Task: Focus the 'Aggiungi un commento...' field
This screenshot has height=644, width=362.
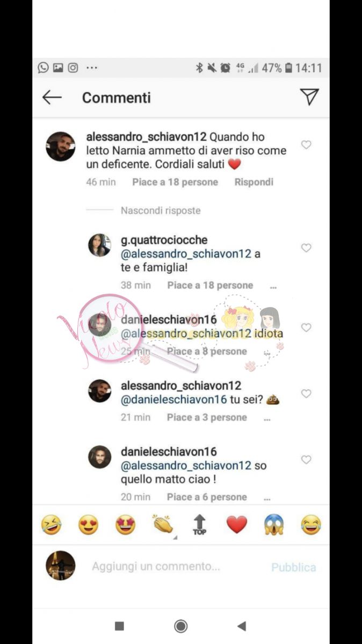Action: pos(156,566)
